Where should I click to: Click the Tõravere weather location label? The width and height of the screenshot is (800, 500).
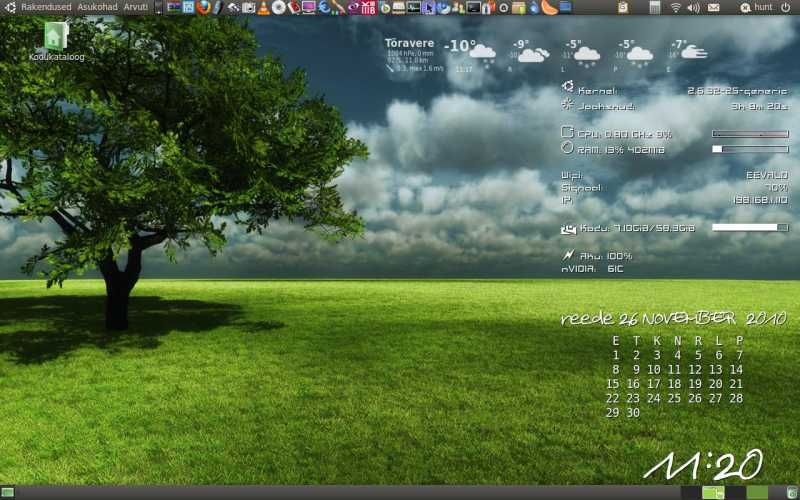(x=409, y=43)
